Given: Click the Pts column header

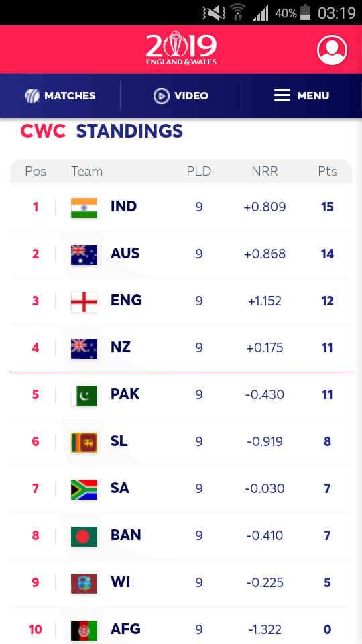Looking at the screenshot, I should coord(327,171).
